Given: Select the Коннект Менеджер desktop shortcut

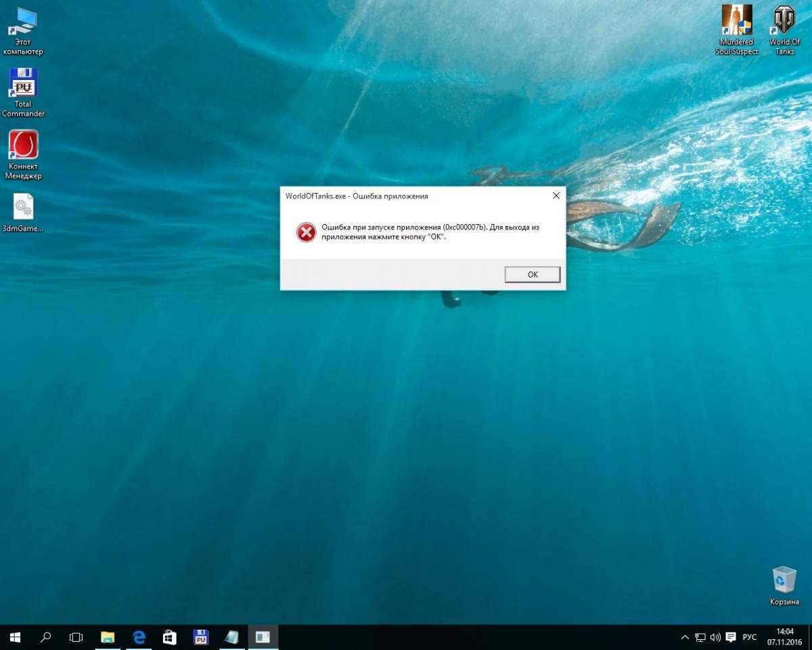Looking at the screenshot, I should (x=23, y=155).
